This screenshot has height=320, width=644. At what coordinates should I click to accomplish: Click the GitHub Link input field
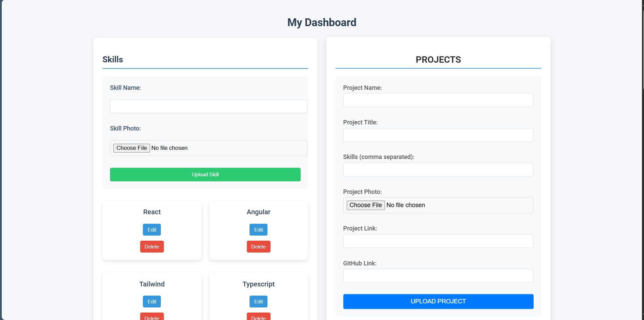click(438, 276)
